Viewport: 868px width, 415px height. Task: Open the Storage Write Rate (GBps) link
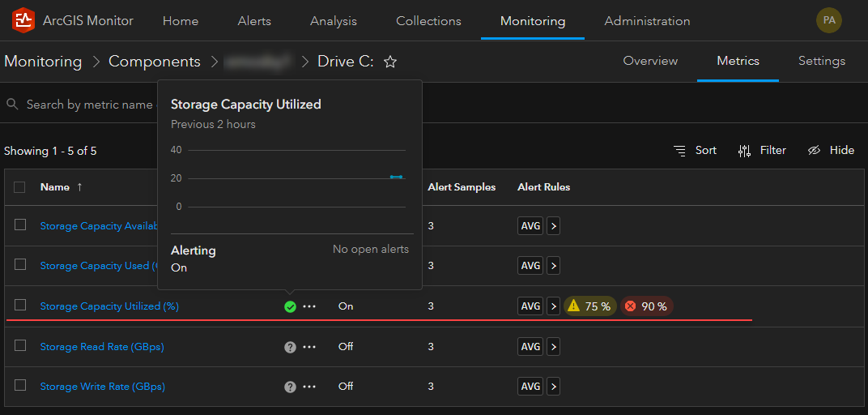[x=102, y=387]
